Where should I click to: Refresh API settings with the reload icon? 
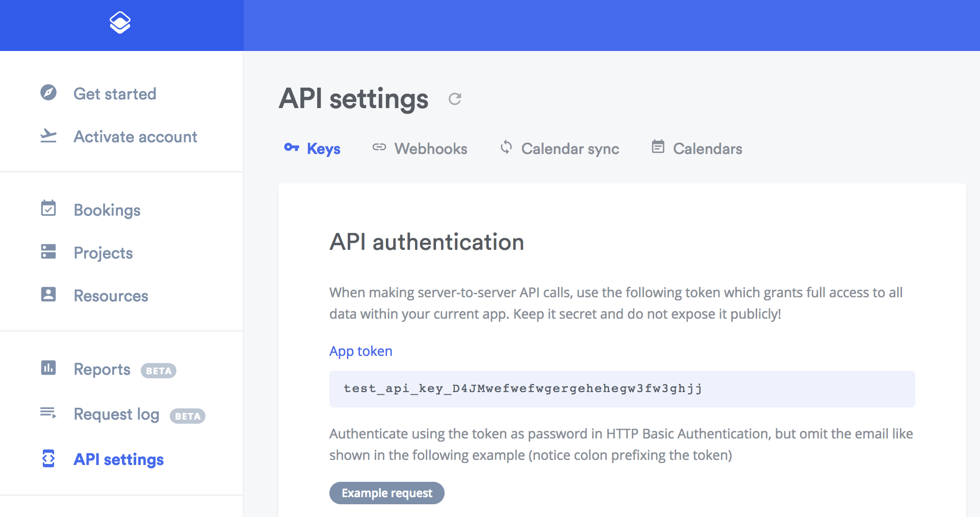pos(455,99)
